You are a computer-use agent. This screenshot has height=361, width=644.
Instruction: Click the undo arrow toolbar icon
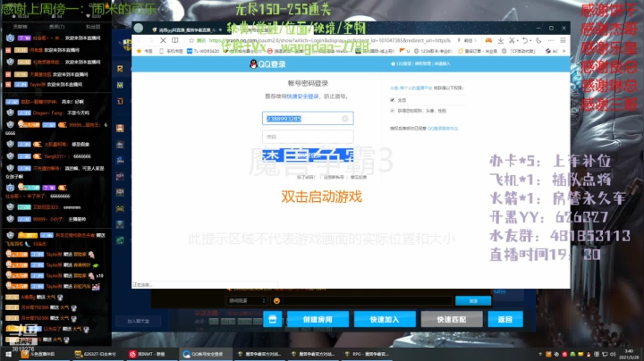(524, 40)
